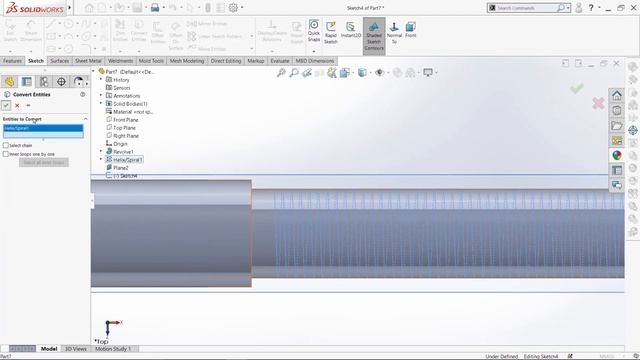The width and height of the screenshot is (640, 360).
Task: Expand the Annotations tree node
Action: point(101,96)
